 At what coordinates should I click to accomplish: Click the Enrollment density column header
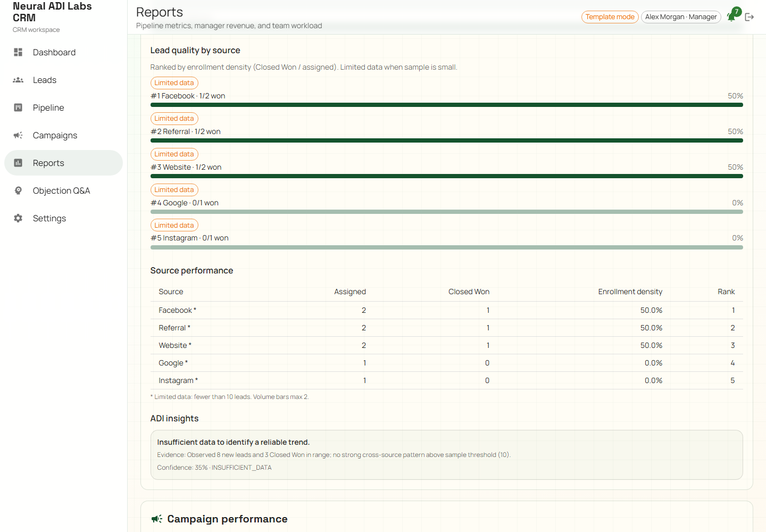[630, 292]
